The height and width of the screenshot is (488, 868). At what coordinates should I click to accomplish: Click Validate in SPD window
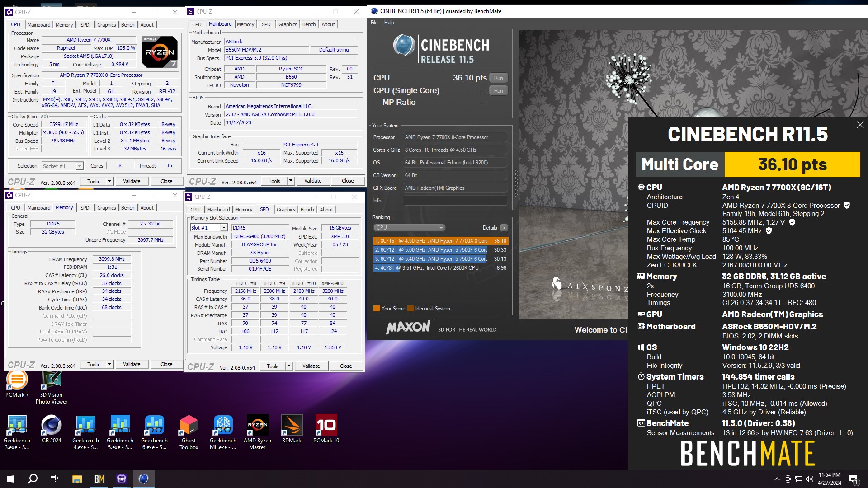pos(311,366)
